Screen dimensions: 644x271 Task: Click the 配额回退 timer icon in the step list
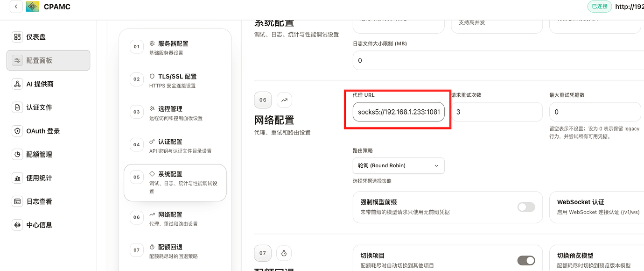[152, 247]
